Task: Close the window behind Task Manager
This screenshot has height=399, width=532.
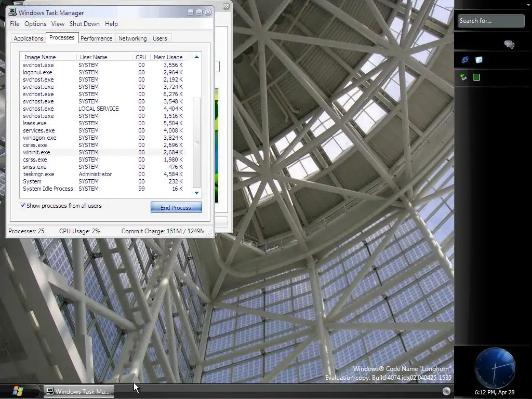Action: (226, 6)
